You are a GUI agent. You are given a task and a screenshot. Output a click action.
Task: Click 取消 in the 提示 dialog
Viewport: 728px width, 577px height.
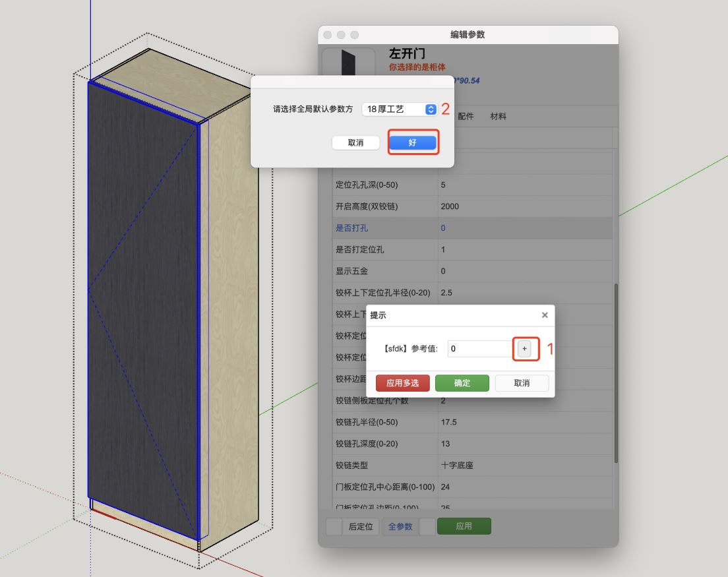click(x=521, y=382)
